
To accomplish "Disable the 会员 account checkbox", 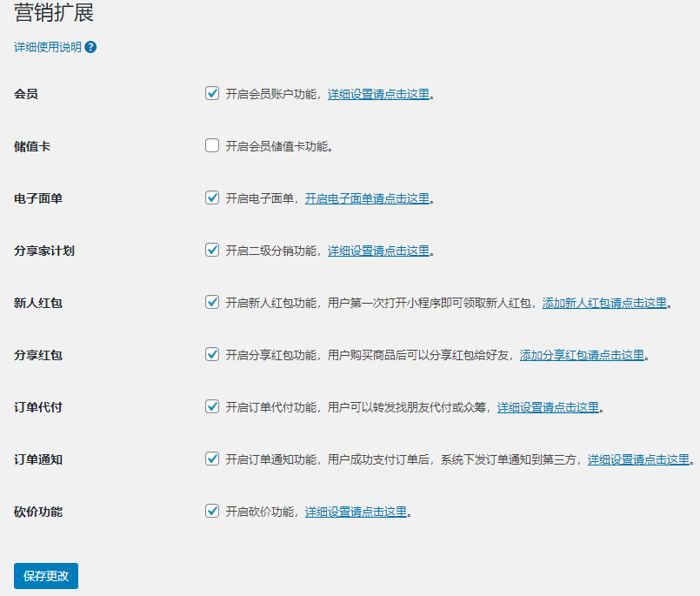I will click(x=212, y=93).
